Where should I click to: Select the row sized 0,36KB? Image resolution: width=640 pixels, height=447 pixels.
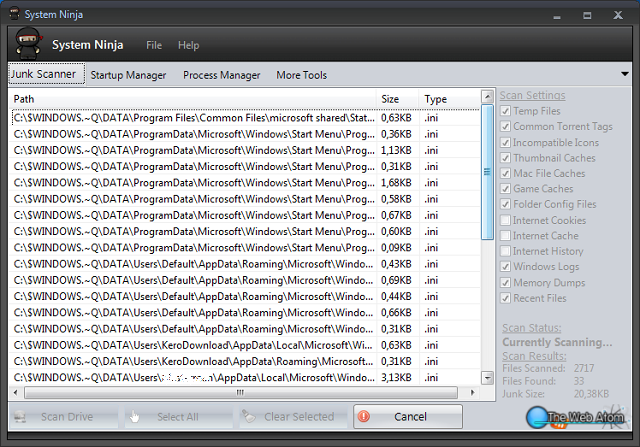point(245,134)
